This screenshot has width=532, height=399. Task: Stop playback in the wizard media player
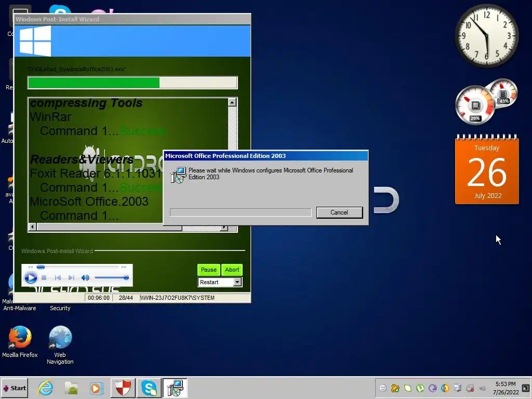44,278
